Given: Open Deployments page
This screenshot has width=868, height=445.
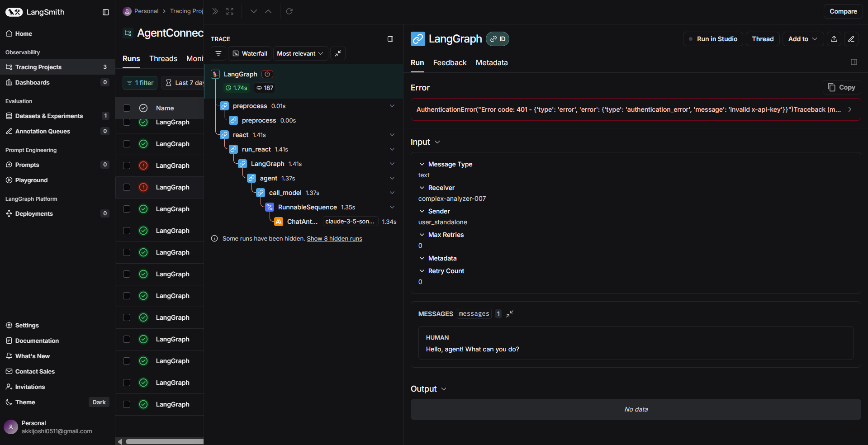Looking at the screenshot, I should tap(57, 213).
